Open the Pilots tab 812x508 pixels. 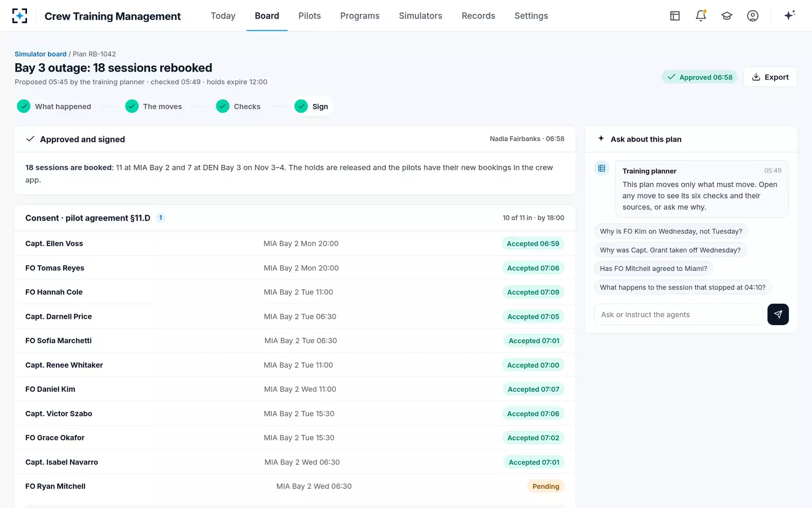310,16
